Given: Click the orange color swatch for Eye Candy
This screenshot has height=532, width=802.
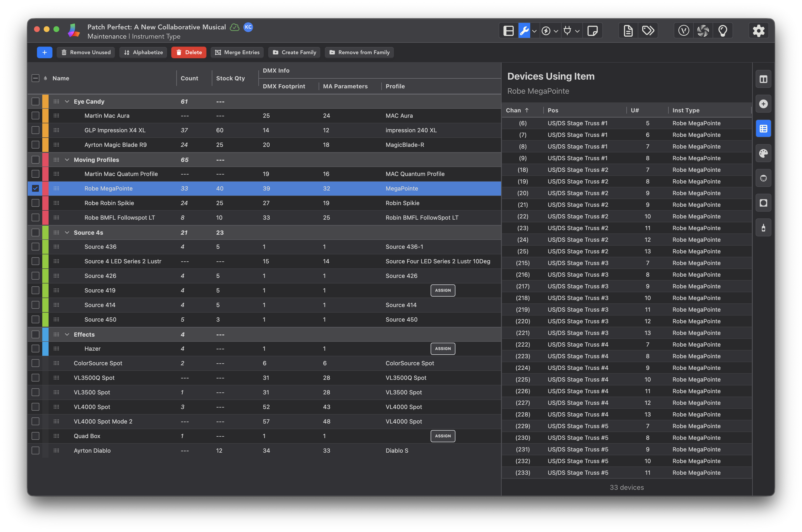Looking at the screenshot, I should click(x=45, y=101).
